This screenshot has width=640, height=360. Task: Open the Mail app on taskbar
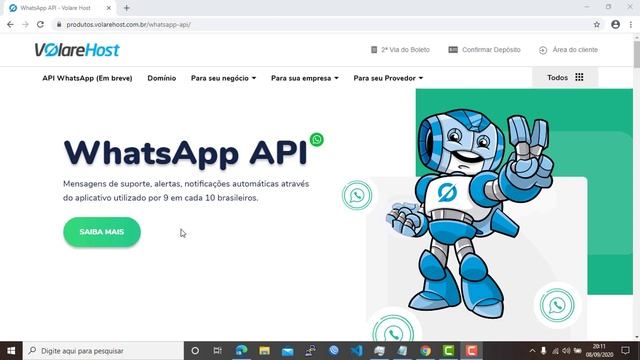click(x=288, y=351)
